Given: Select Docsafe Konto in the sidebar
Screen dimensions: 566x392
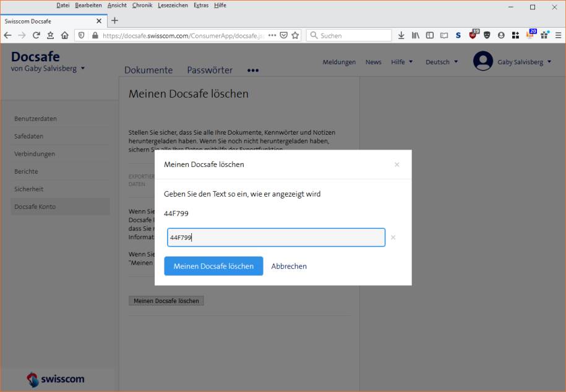Looking at the screenshot, I should point(60,207).
